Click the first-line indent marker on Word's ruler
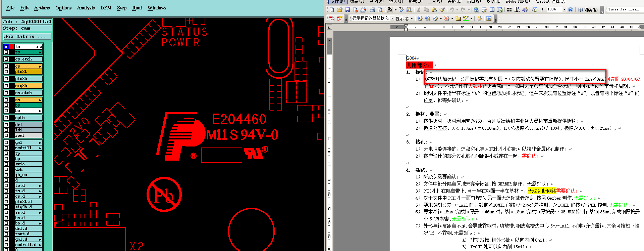 [406, 26]
